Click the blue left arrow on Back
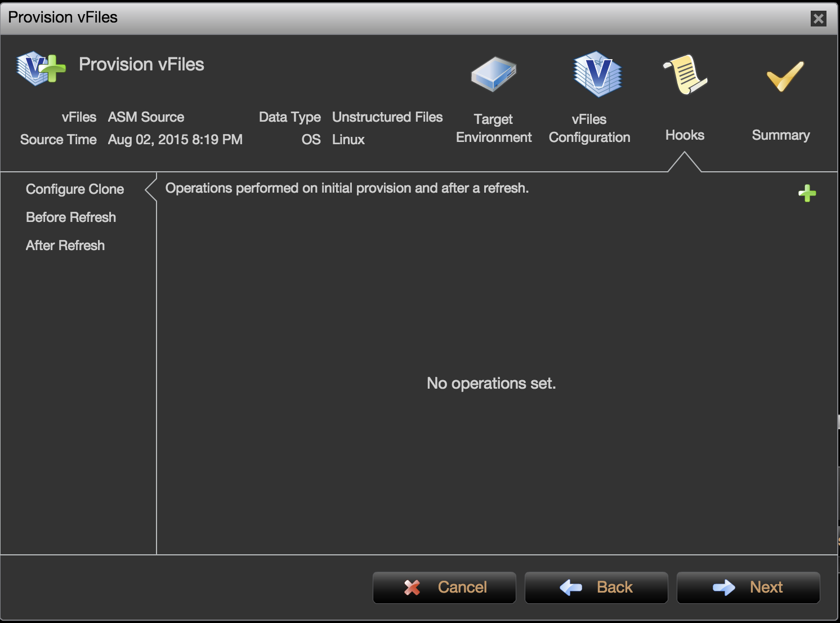The image size is (840, 623). point(571,588)
